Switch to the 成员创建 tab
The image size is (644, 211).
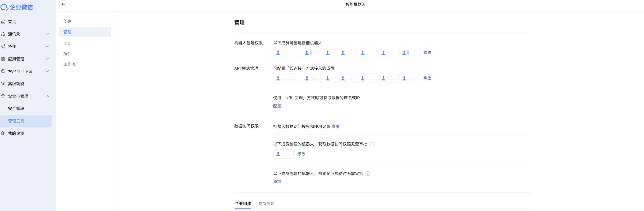(266, 204)
